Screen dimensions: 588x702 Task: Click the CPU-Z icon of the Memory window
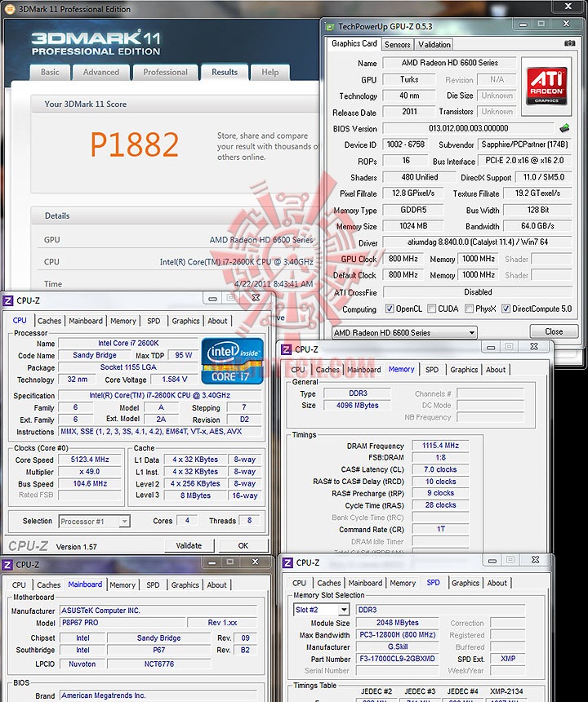pos(286,349)
